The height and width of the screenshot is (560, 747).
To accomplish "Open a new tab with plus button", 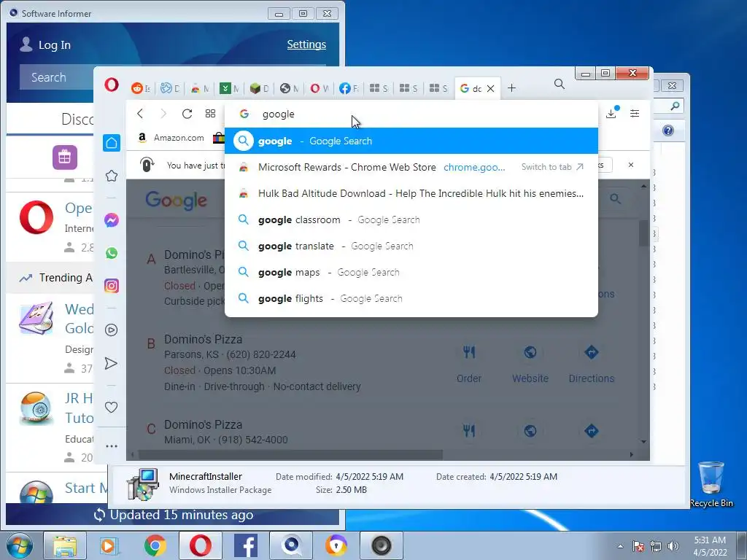I will [x=511, y=87].
